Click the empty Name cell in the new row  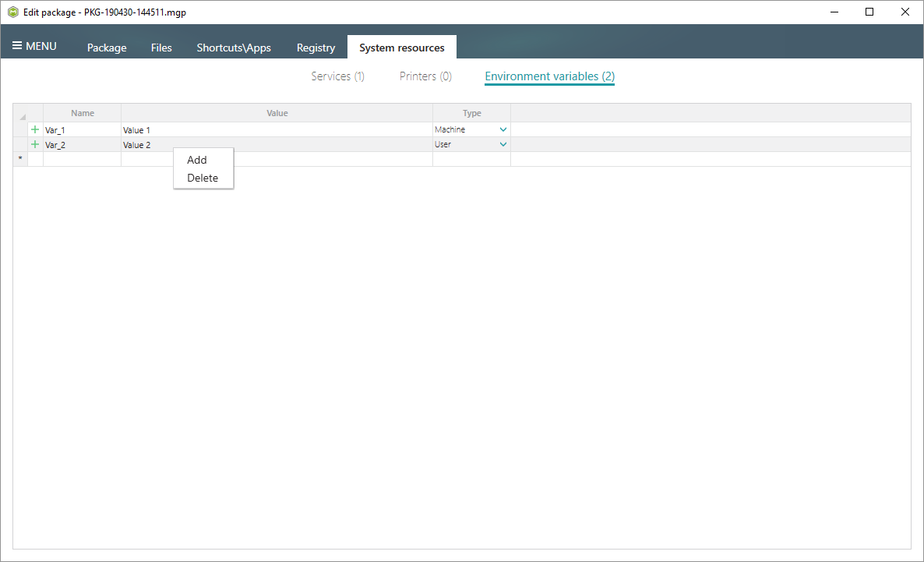point(83,159)
